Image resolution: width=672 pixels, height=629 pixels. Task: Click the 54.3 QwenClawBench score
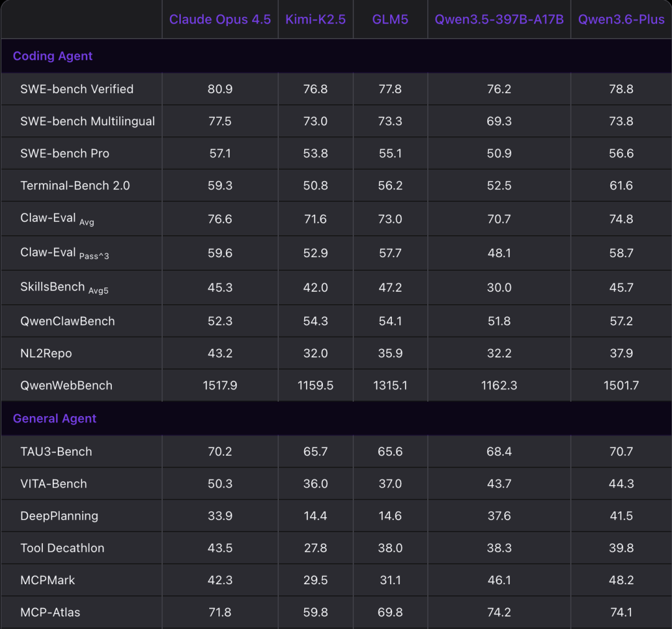(x=315, y=322)
